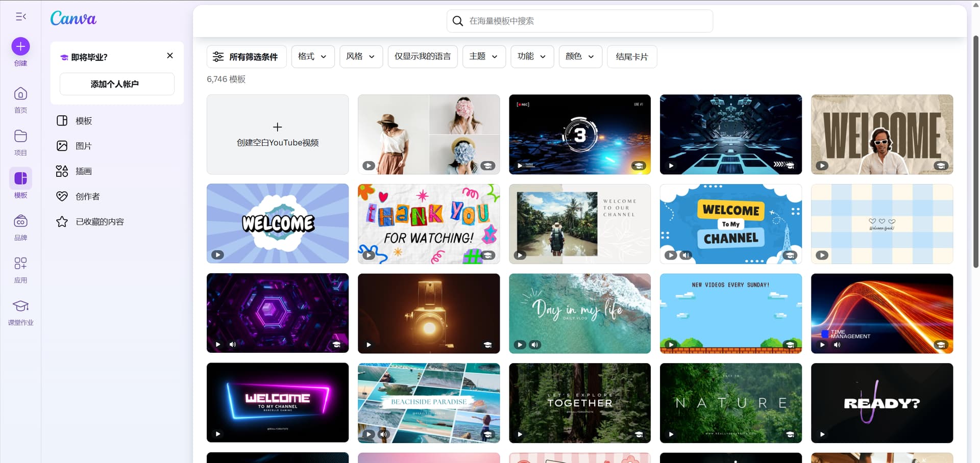The width and height of the screenshot is (980, 463).
Task: Open NATURE forest template
Action: point(731,403)
